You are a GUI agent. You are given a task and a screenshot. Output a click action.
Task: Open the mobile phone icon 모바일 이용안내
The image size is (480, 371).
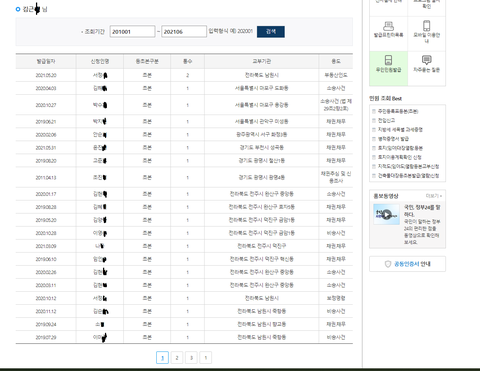pos(427,26)
